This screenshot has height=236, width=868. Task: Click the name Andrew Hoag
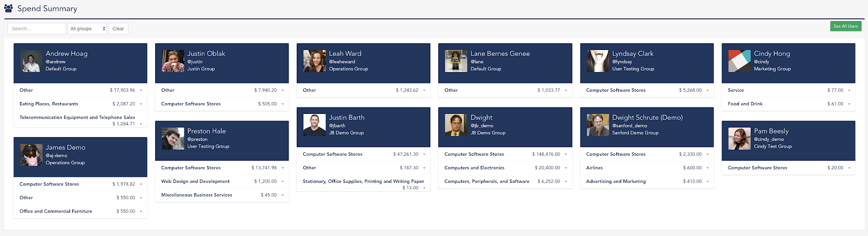click(66, 54)
